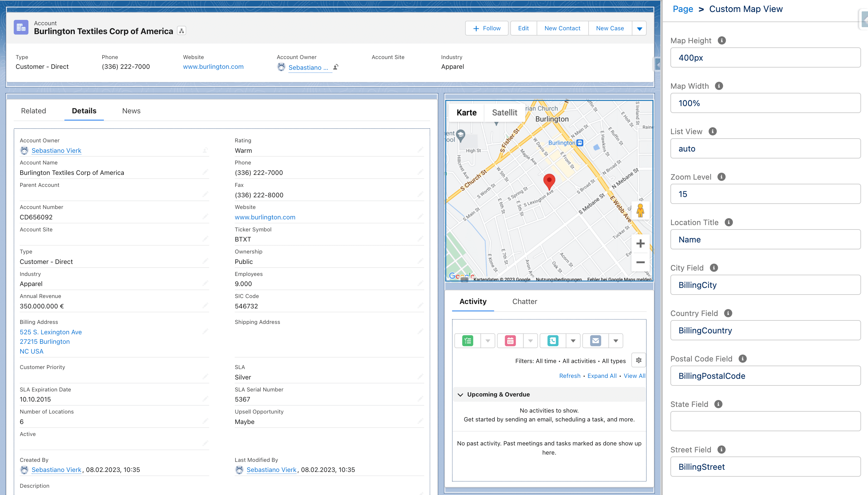Open more actions dropdown next to New Case
This screenshot has width=868, height=495.
tap(639, 28)
